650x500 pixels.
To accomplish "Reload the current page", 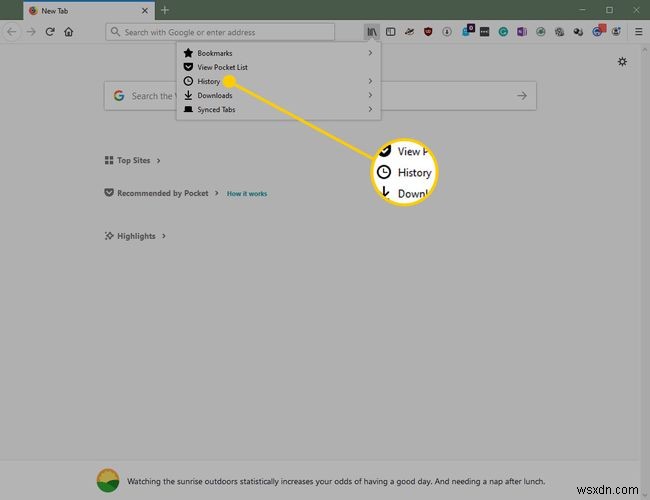I will tap(50, 32).
